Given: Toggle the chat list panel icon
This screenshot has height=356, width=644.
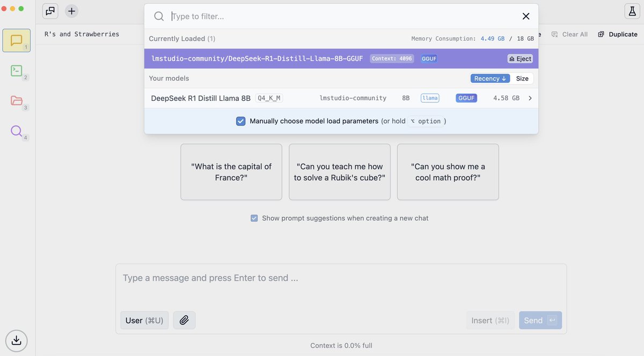Looking at the screenshot, I should pyautogui.click(x=50, y=11).
